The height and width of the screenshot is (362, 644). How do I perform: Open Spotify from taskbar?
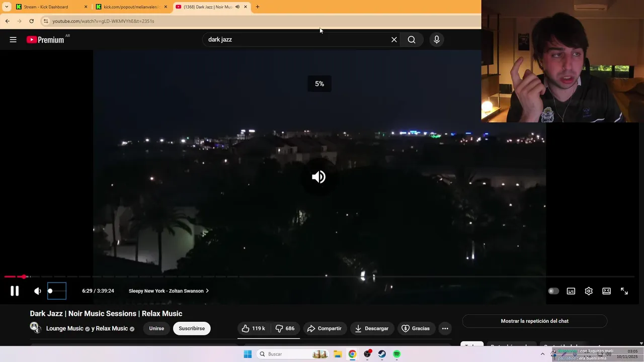[397, 354]
